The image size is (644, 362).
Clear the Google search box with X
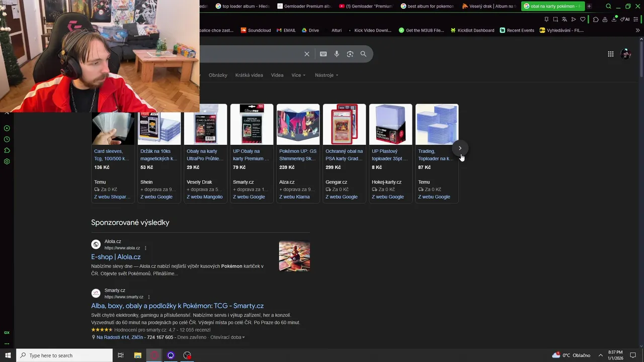pos(307,54)
